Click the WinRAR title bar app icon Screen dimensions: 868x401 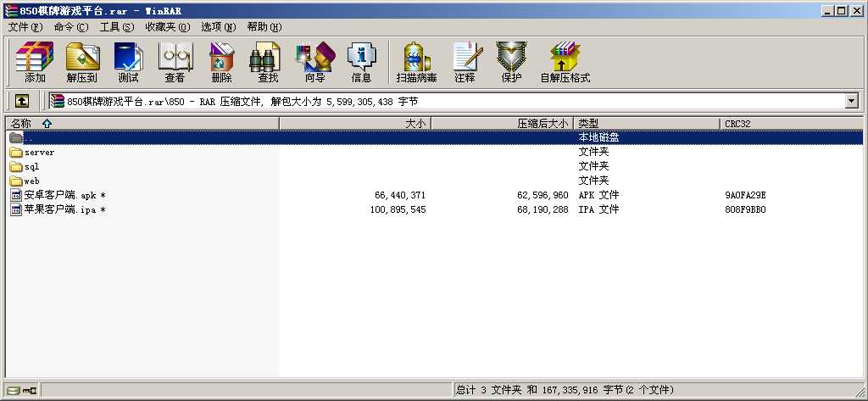(x=10, y=10)
